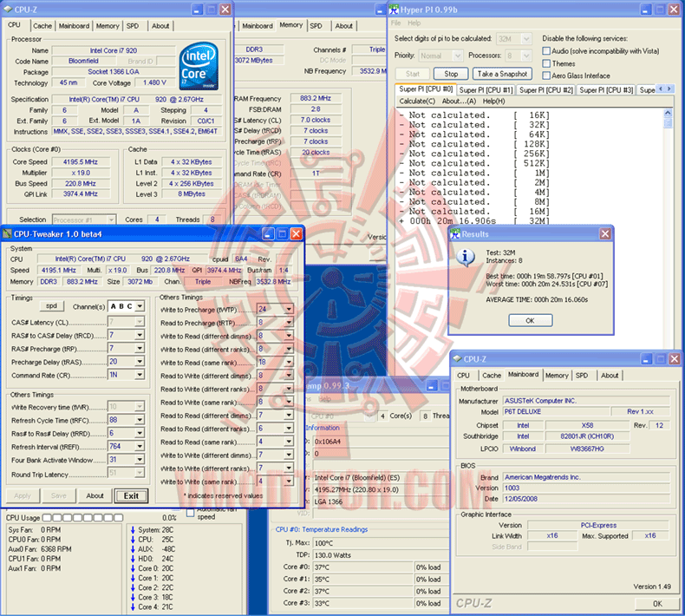Select the Super PI [CPU #2] tab
The height and width of the screenshot is (616, 685).
tap(545, 89)
